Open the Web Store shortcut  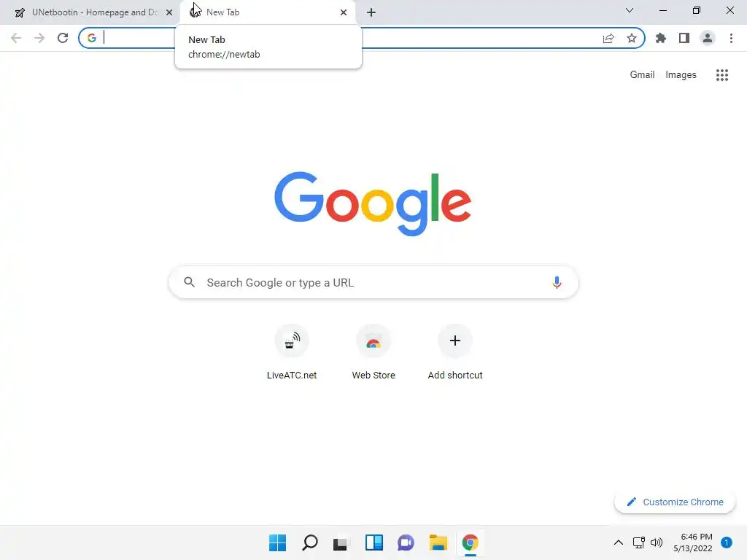point(373,352)
